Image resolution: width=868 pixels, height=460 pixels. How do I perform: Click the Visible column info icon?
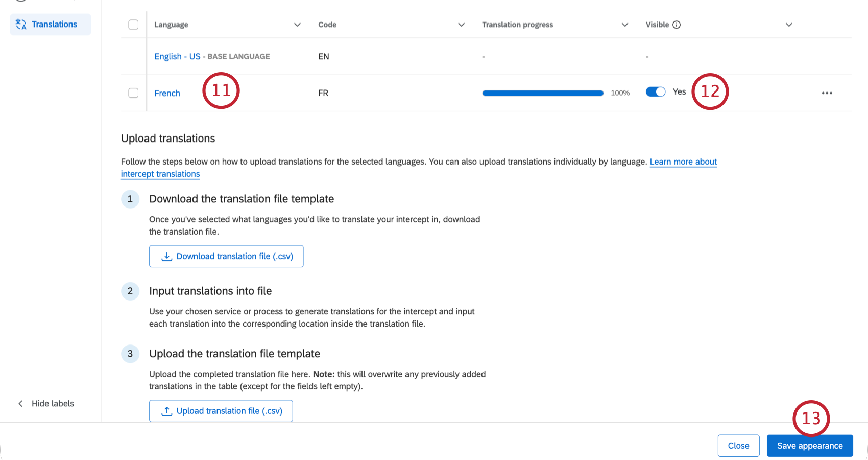[x=677, y=25]
